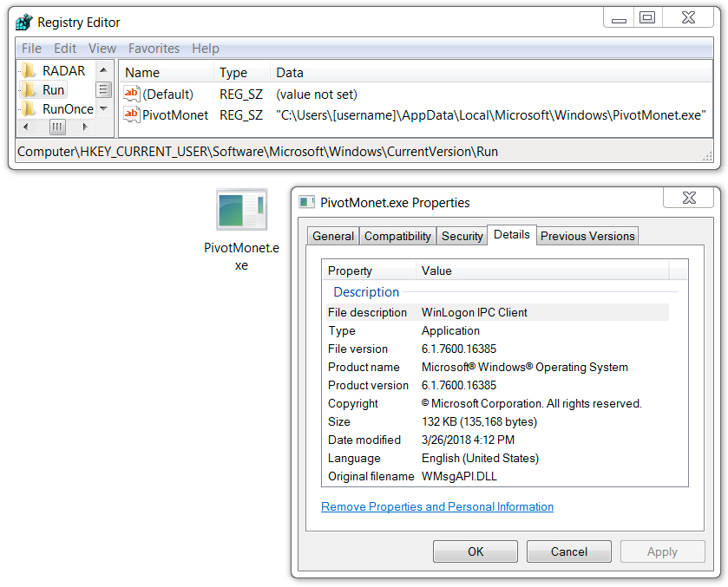Open the File menu in Registry Editor

(x=31, y=49)
